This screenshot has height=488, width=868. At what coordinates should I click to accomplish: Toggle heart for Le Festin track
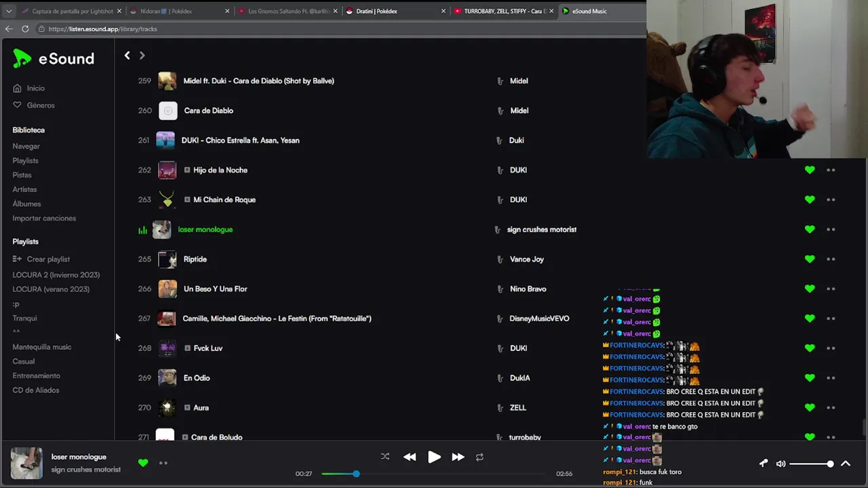click(810, 319)
